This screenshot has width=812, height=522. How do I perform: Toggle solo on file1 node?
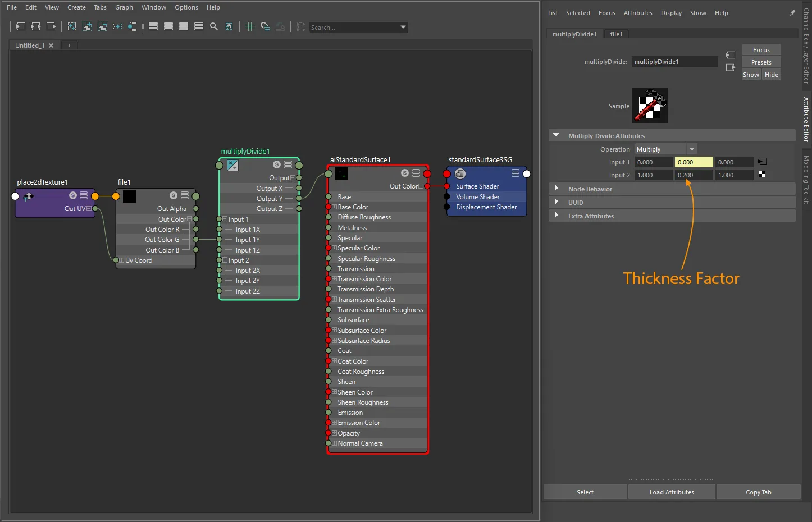[x=174, y=195]
